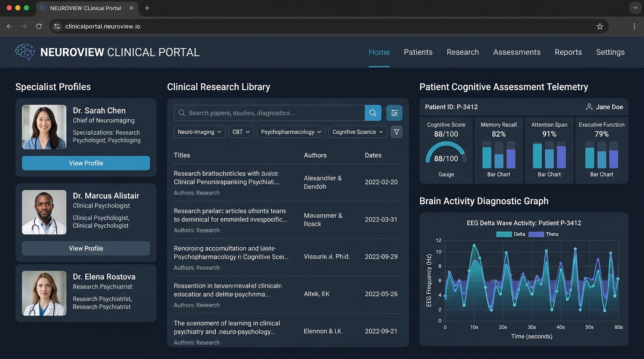This screenshot has height=359, width=644.
Task: Click the browser forward arrow
Action: 24,27
